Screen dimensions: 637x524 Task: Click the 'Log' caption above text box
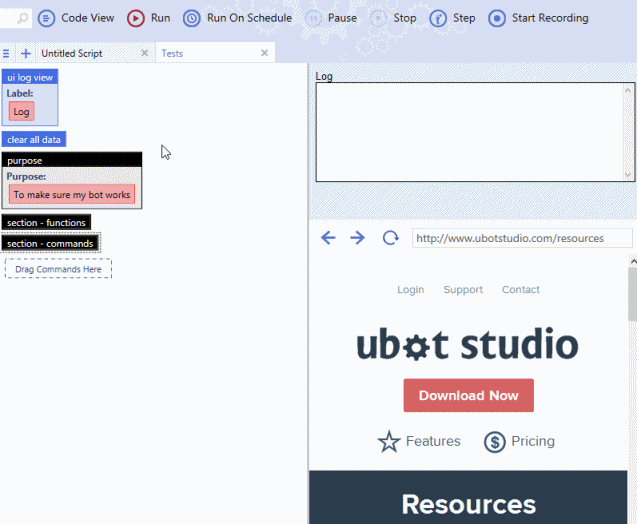[x=324, y=76]
